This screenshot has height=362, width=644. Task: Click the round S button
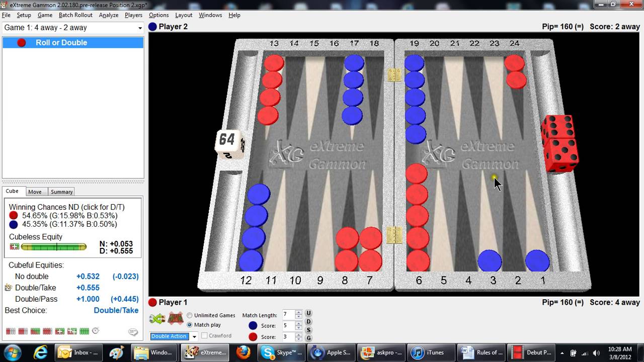[x=309, y=330]
